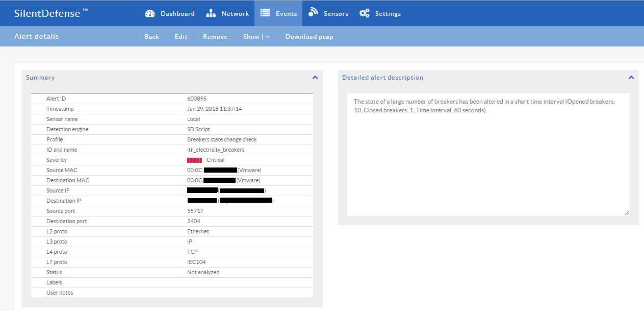Click the text area resize handle

coord(627,213)
